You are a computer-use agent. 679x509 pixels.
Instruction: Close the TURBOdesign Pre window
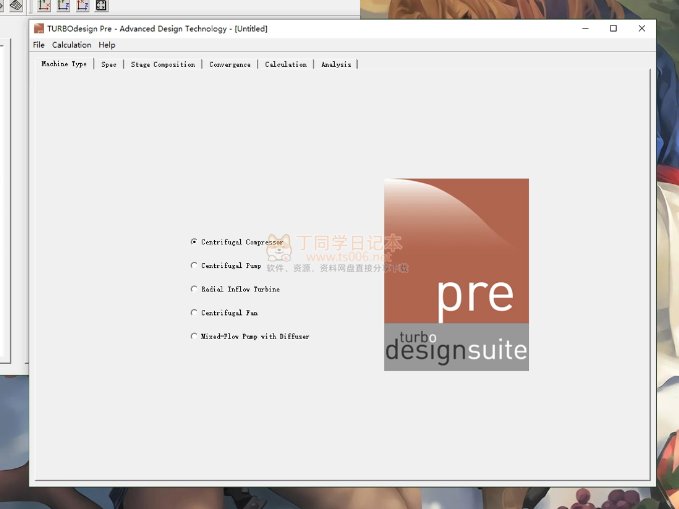[642, 29]
